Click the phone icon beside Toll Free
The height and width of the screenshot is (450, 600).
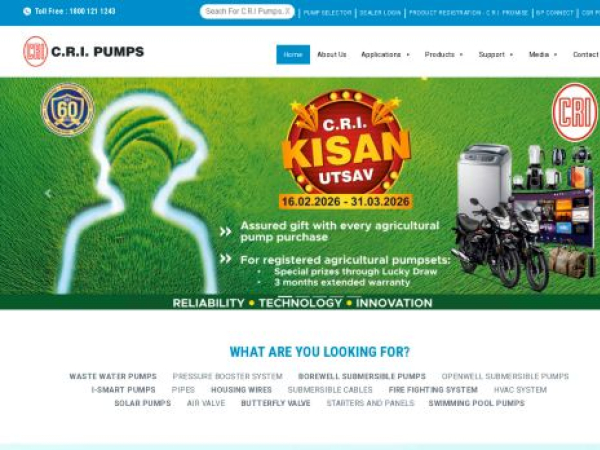27,11
